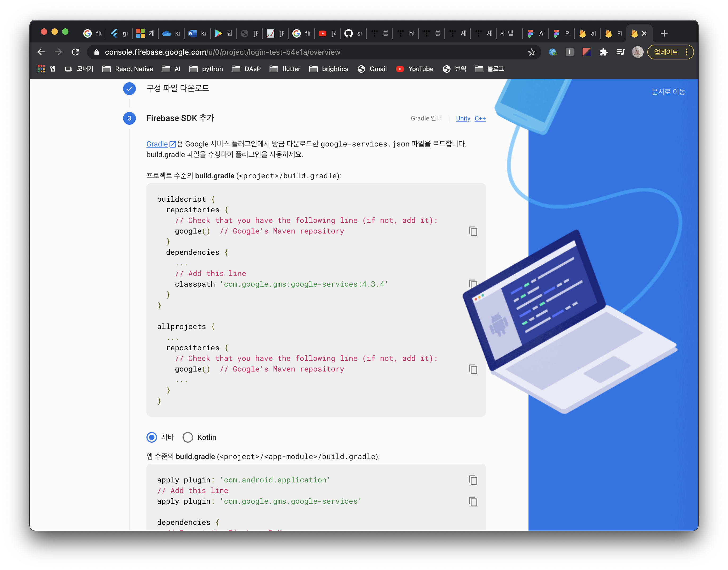Copy the google-services apply plugin line
Viewport: 728px width, 570px height.
pyautogui.click(x=473, y=501)
